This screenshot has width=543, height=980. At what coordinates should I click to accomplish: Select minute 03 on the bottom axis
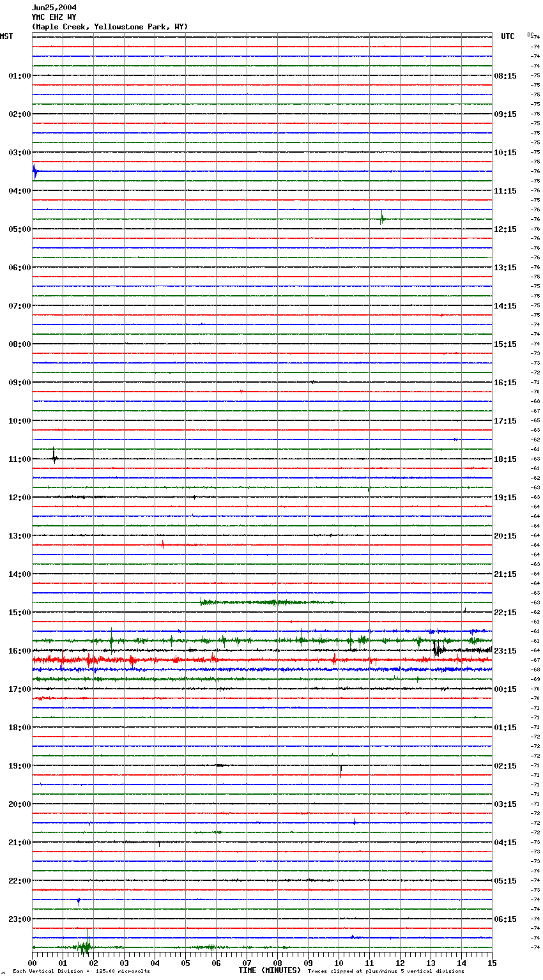click(x=124, y=962)
